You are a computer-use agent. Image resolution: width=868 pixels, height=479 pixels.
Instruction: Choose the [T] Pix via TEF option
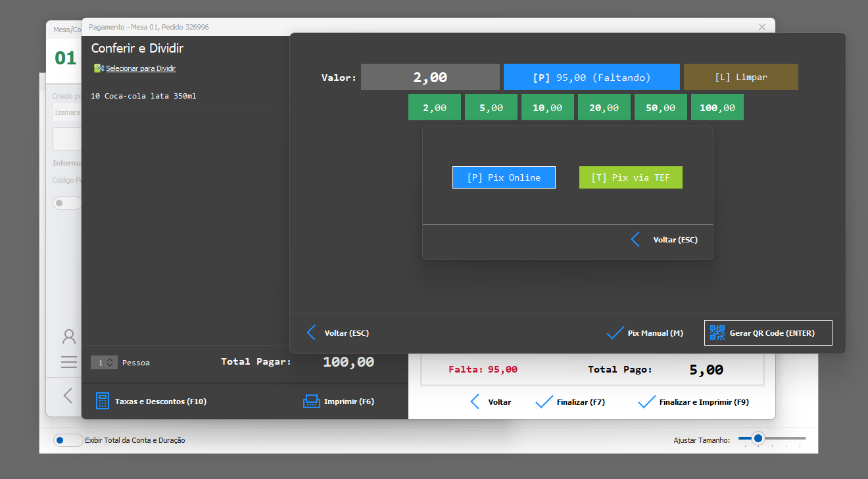(631, 177)
